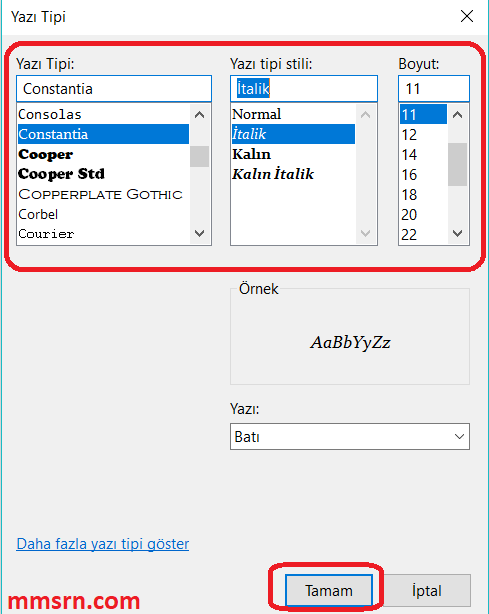Click the font list scroll up arrow

(x=200, y=115)
